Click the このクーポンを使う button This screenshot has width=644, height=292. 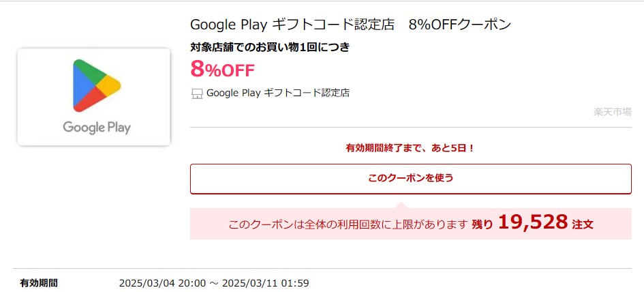click(411, 179)
